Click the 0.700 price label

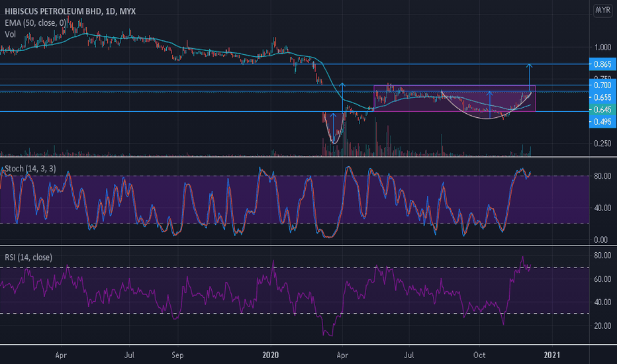click(602, 85)
